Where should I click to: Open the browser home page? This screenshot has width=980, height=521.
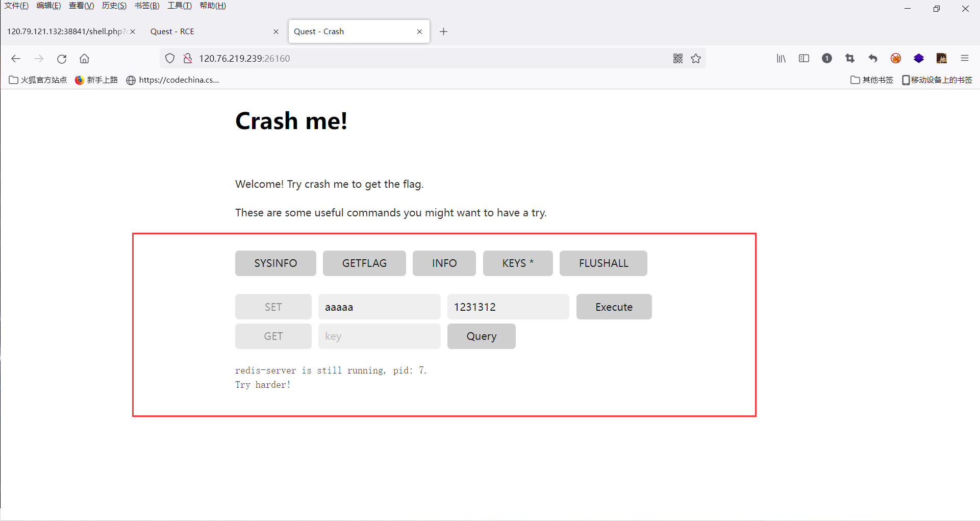click(x=84, y=59)
